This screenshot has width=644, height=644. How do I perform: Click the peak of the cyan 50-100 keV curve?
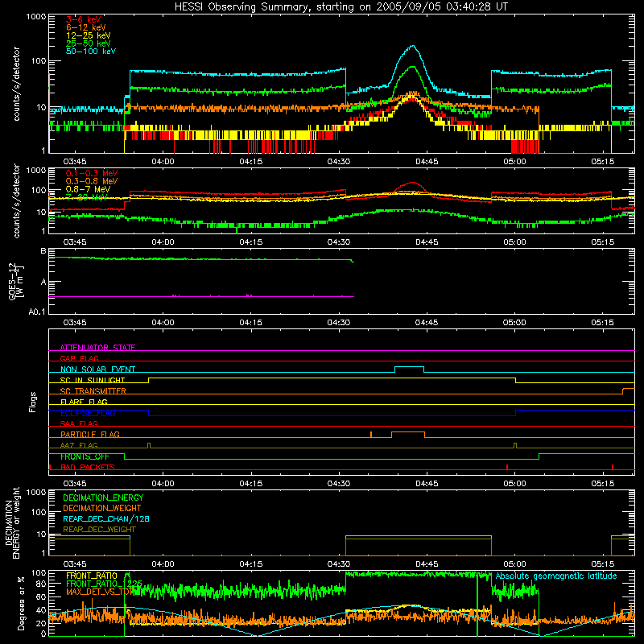click(412, 46)
